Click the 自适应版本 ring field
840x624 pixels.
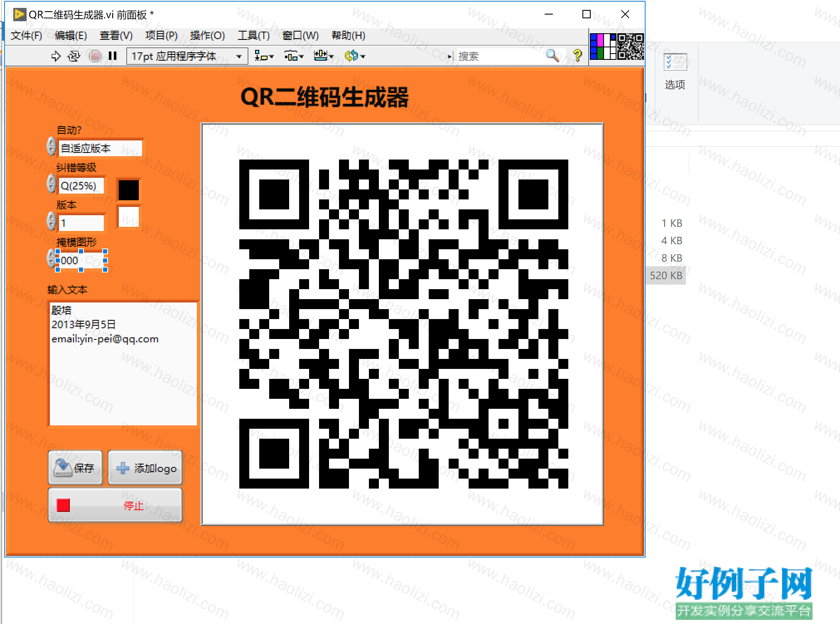point(100,148)
